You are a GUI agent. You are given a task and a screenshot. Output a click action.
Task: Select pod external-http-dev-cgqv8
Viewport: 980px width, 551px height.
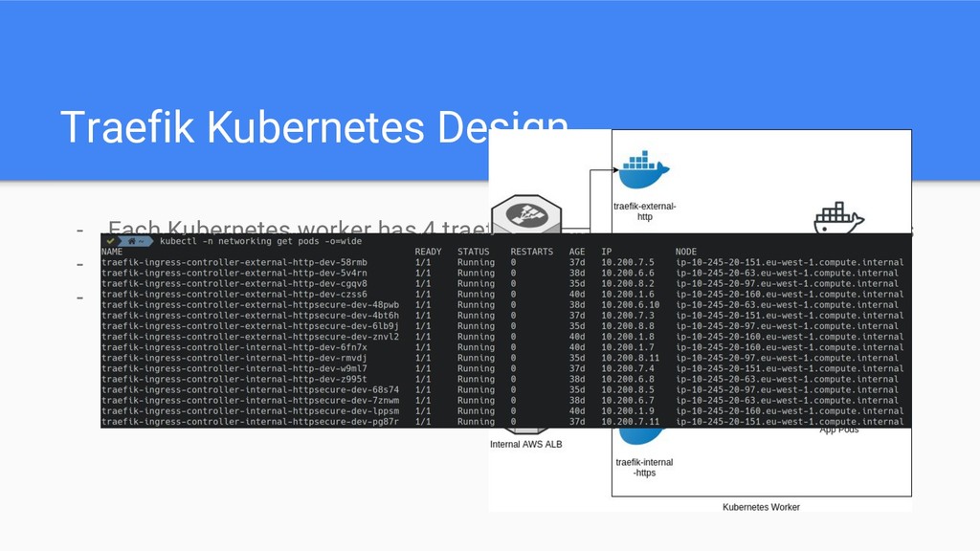(234, 283)
